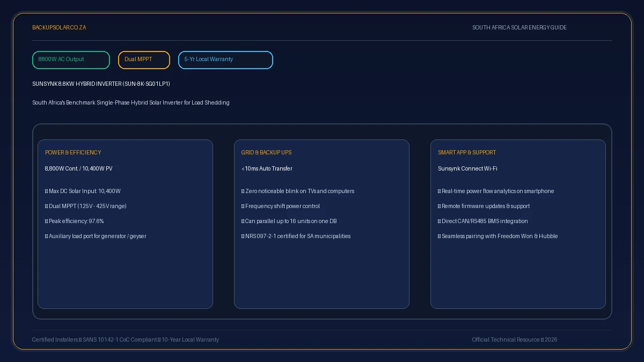Viewport: 644px width, 362px height.
Task: Click Official Technical Resource 2026 footer
Action: coord(515,340)
